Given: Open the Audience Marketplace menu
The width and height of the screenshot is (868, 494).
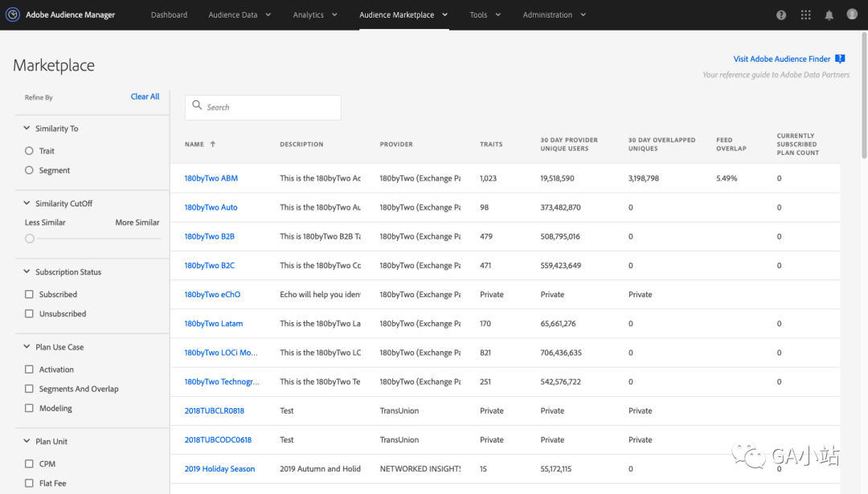Looking at the screenshot, I should click(396, 15).
